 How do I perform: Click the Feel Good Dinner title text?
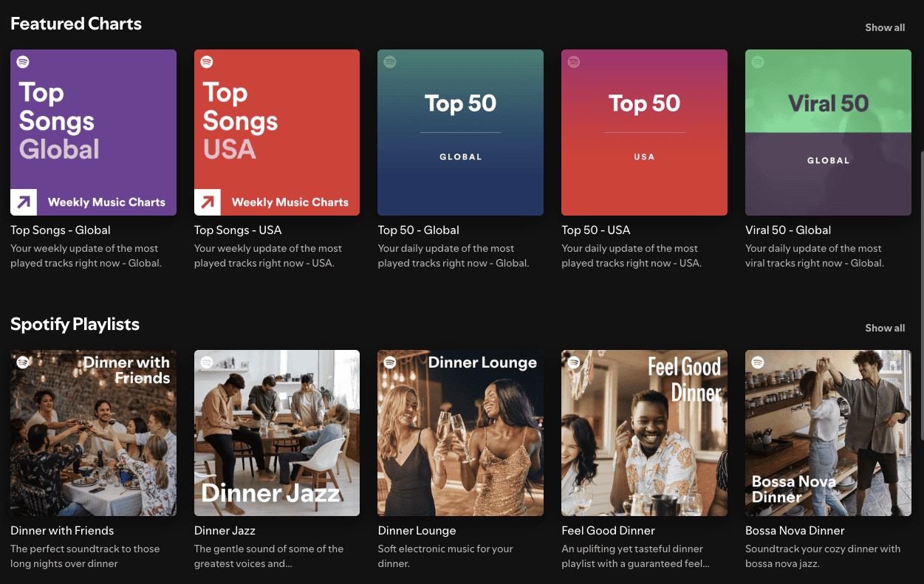pos(608,530)
